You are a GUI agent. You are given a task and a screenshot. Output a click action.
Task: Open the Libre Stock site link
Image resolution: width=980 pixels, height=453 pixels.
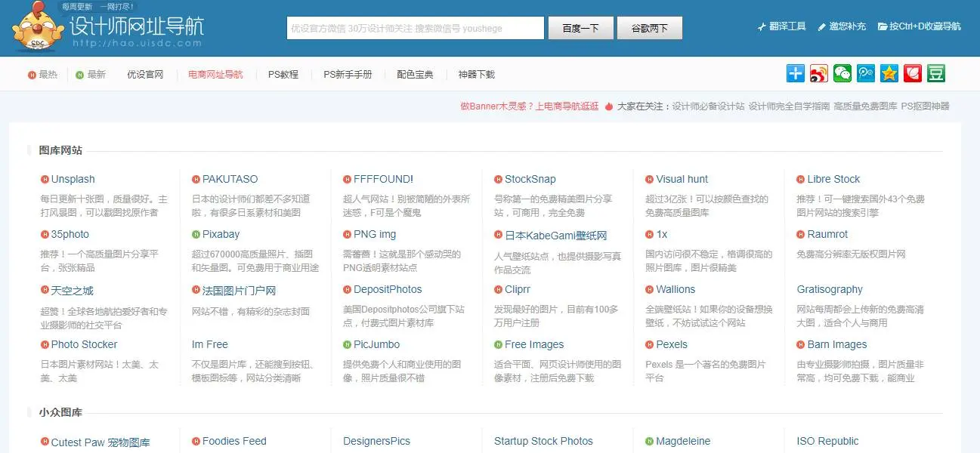(833, 179)
